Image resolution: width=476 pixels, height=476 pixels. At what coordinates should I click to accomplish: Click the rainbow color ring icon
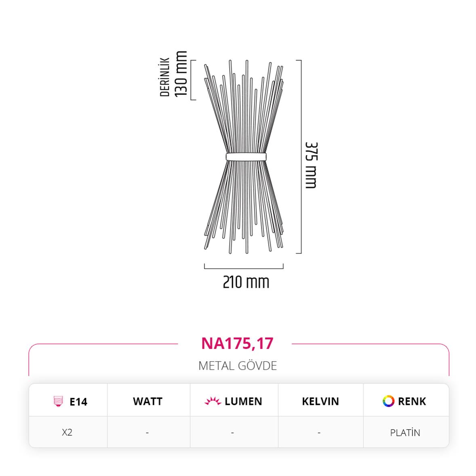(x=388, y=401)
